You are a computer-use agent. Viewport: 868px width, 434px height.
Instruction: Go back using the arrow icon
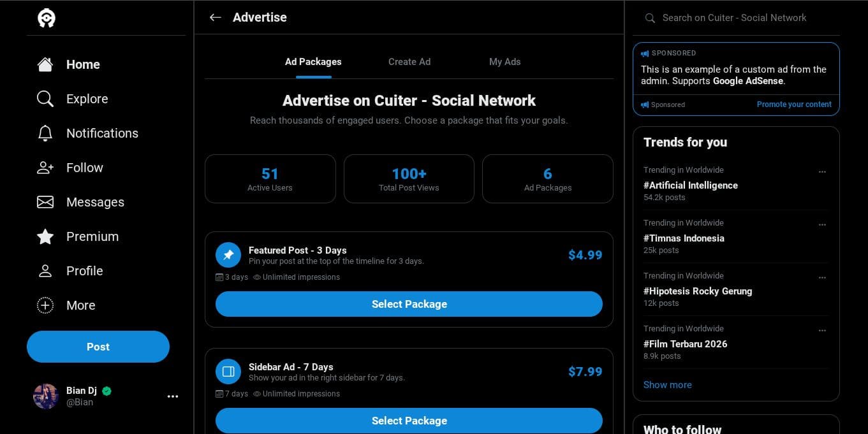216,18
